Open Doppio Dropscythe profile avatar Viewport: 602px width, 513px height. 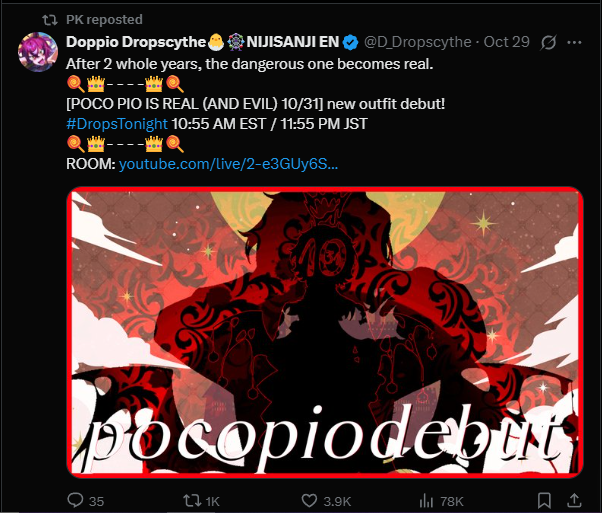point(38,52)
